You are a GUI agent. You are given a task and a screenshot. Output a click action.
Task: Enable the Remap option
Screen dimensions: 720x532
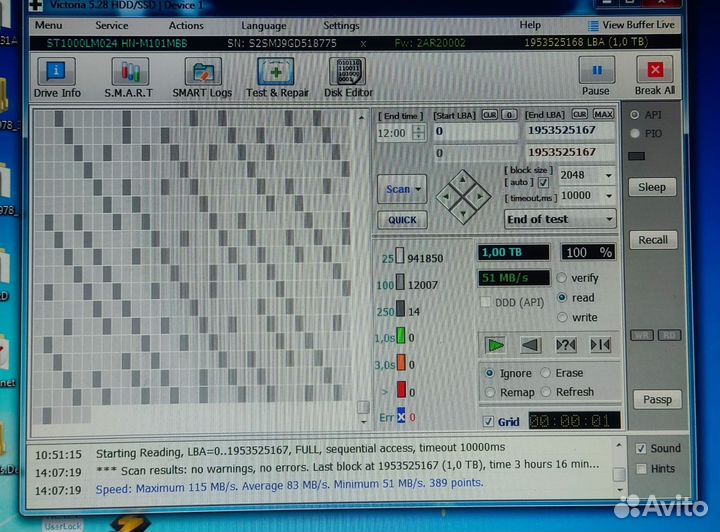pos(490,392)
